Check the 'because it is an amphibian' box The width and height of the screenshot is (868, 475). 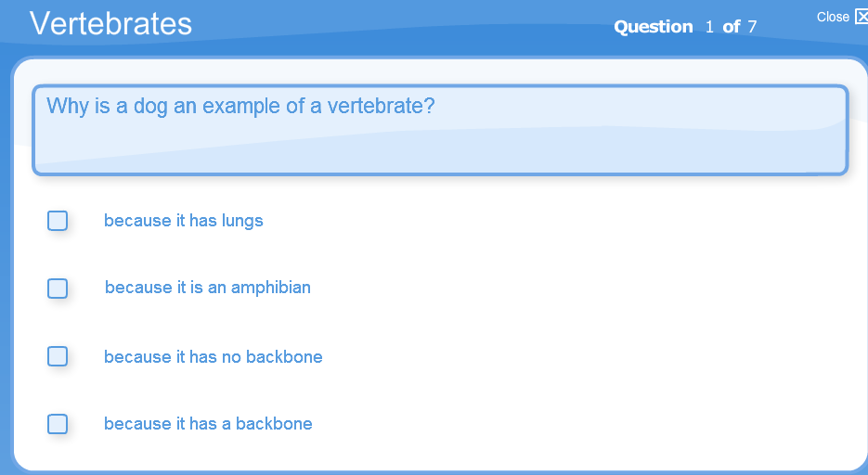coord(58,289)
